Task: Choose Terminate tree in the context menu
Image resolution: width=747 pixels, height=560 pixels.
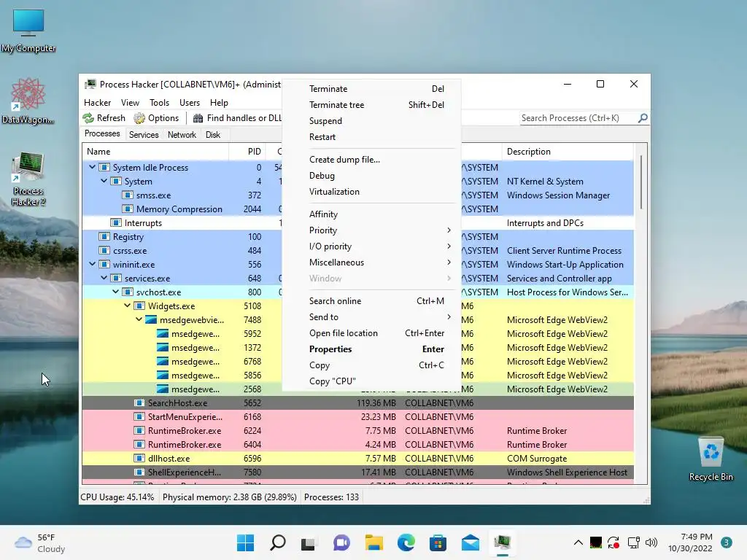Action: [x=371, y=105]
